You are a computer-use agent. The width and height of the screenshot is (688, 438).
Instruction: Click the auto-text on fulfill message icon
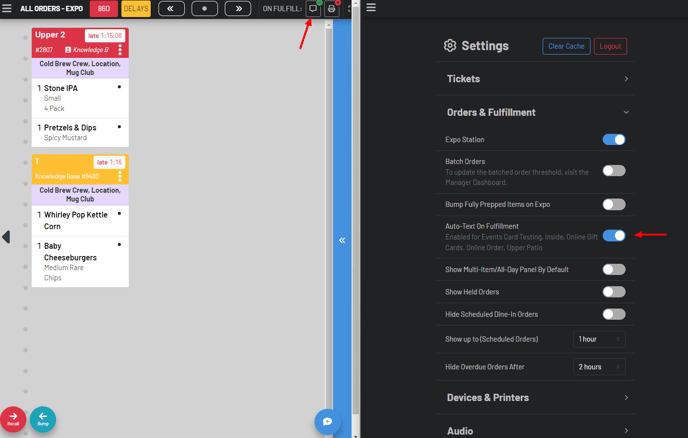point(313,9)
